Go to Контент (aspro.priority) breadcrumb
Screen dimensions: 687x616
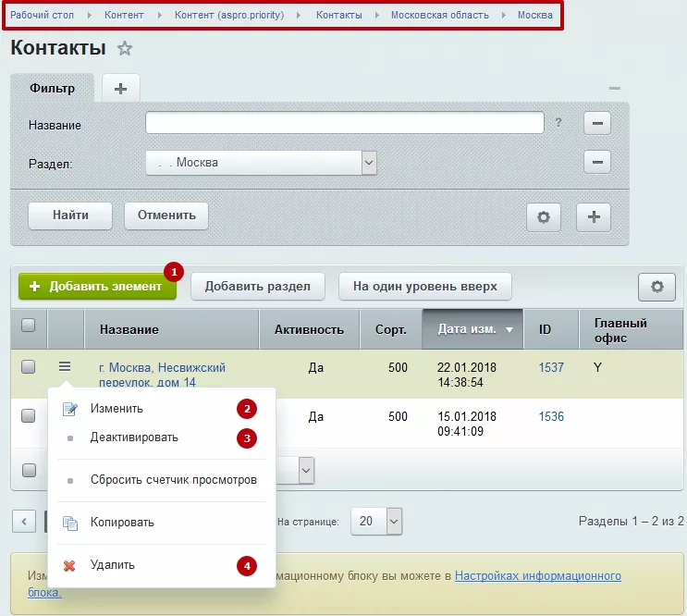point(229,15)
